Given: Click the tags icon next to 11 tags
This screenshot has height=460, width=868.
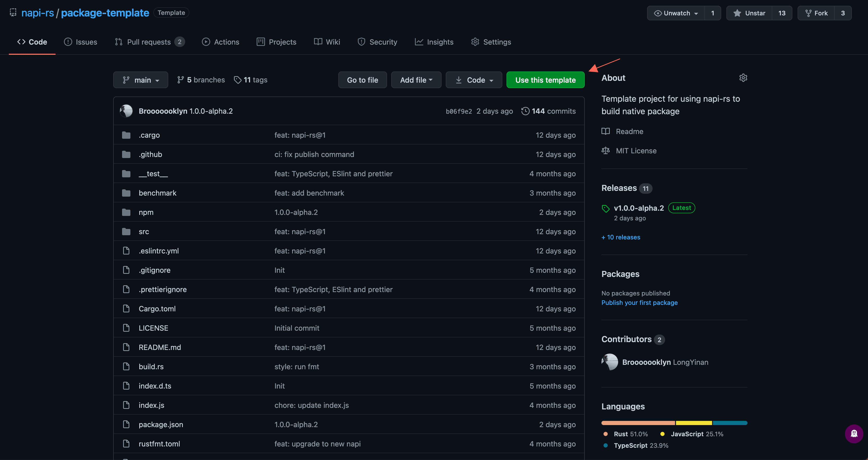Looking at the screenshot, I should point(238,80).
